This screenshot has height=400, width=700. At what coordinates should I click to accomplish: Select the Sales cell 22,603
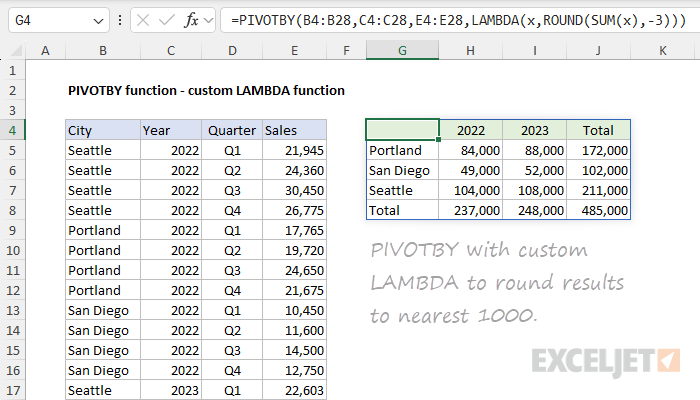(x=294, y=390)
